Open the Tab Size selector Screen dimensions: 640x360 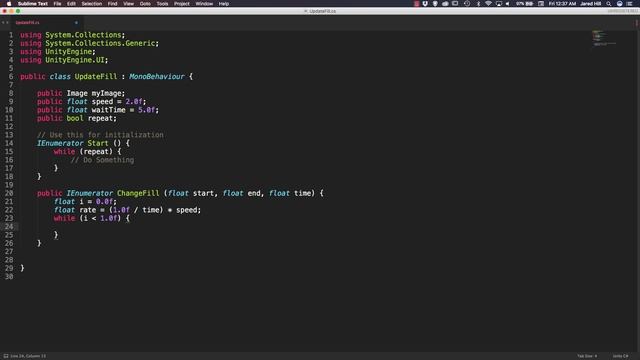587,356
